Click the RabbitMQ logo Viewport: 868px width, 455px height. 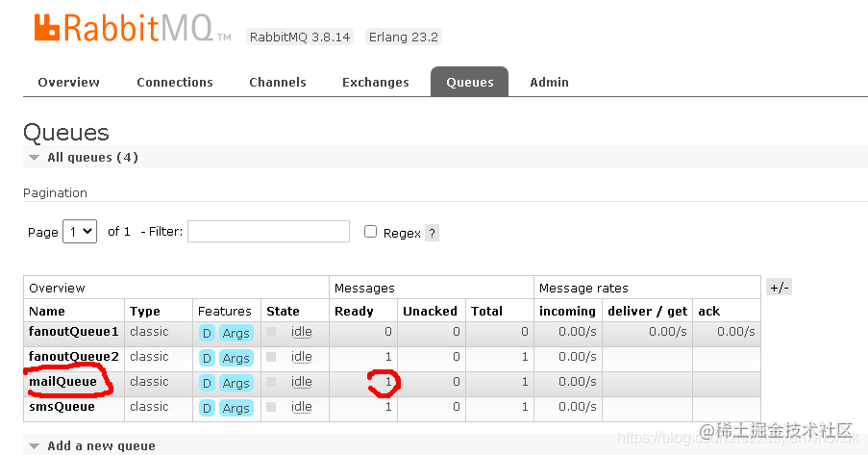133,28
